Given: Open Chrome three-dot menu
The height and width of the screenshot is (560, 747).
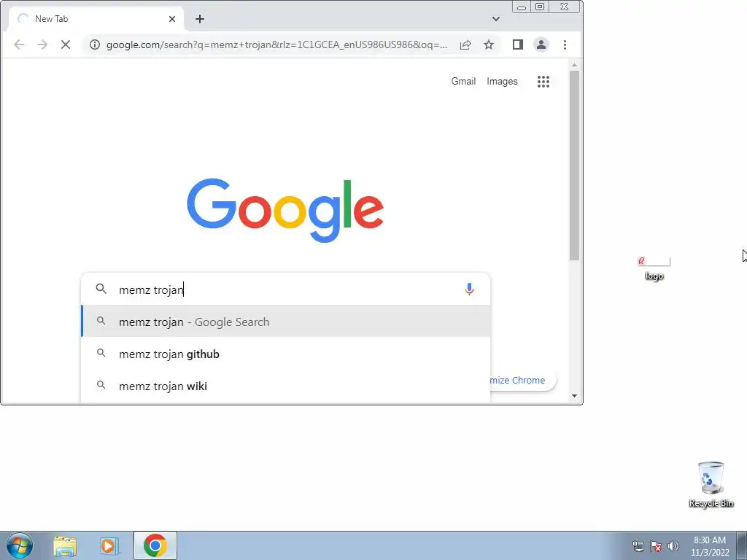Looking at the screenshot, I should click(565, 44).
